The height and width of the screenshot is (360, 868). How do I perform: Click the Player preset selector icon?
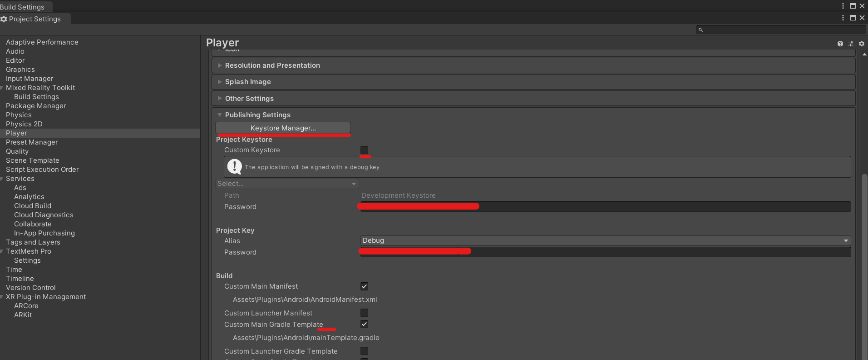coord(851,44)
